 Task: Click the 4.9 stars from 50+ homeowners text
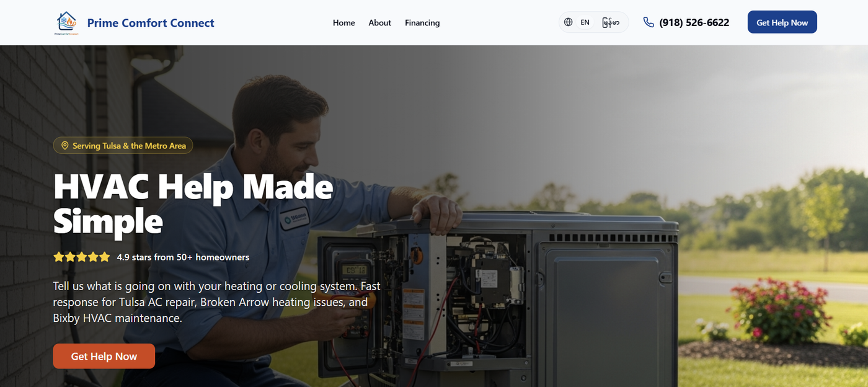coord(183,257)
